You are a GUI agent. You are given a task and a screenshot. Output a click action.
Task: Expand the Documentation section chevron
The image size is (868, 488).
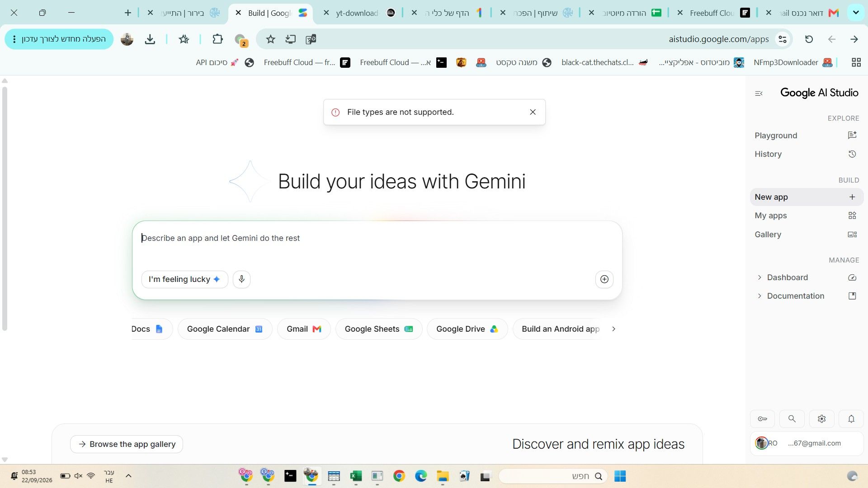tap(759, 296)
